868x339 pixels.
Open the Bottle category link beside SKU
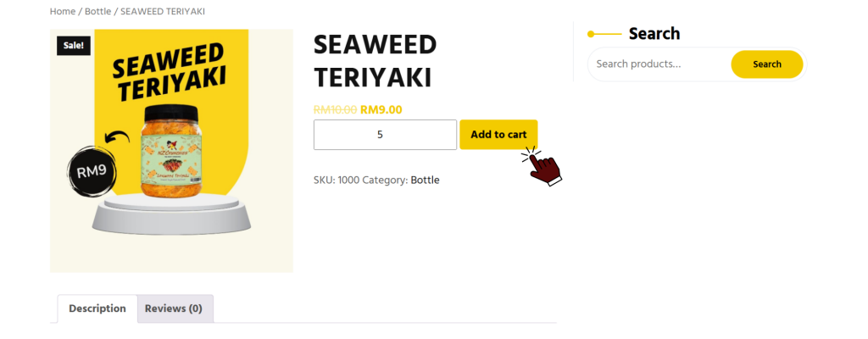[425, 181]
